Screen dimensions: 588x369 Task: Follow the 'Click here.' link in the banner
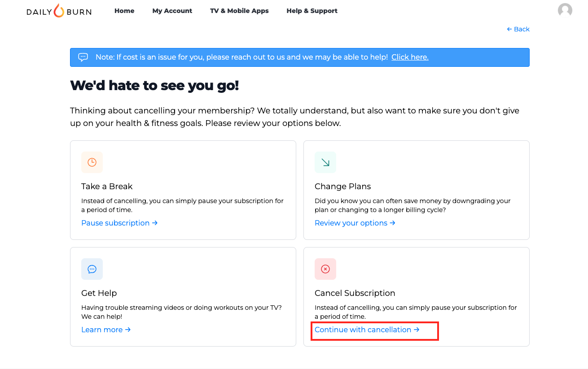click(x=410, y=57)
